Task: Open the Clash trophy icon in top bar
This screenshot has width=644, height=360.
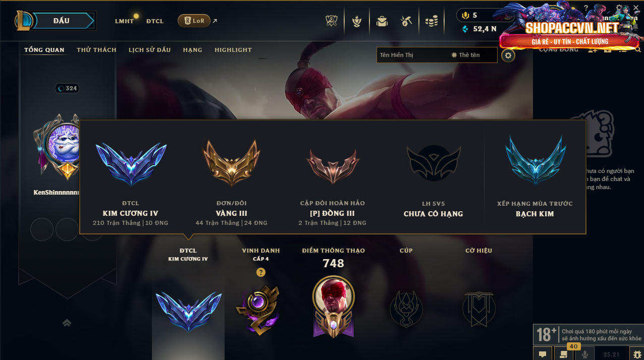Action: 331,21
